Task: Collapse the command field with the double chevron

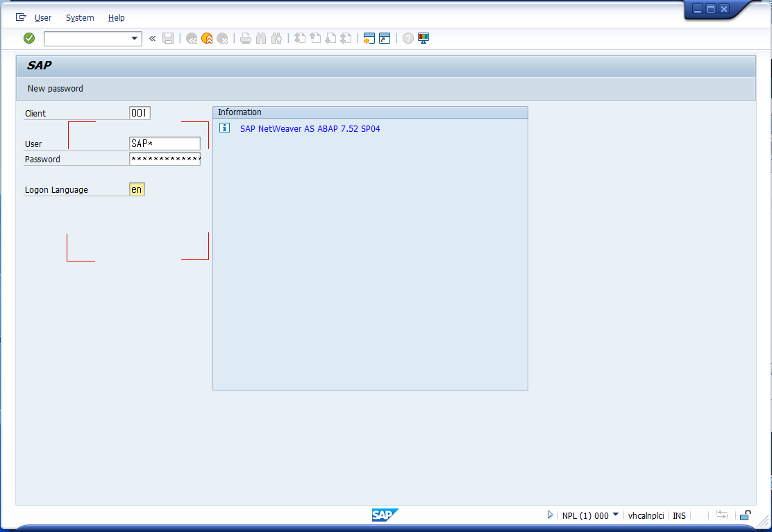Action: [x=153, y=38]
